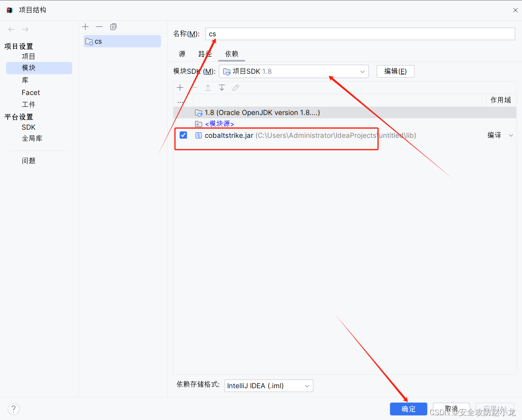Open scope dropdown for cobaltstrike.jar
The height and width of the screenshot is (420, 522).
[x=511, y=135]
